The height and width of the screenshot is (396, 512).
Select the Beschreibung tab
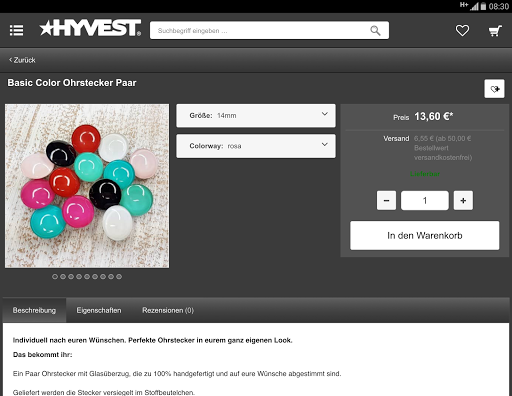pos(34,310)
